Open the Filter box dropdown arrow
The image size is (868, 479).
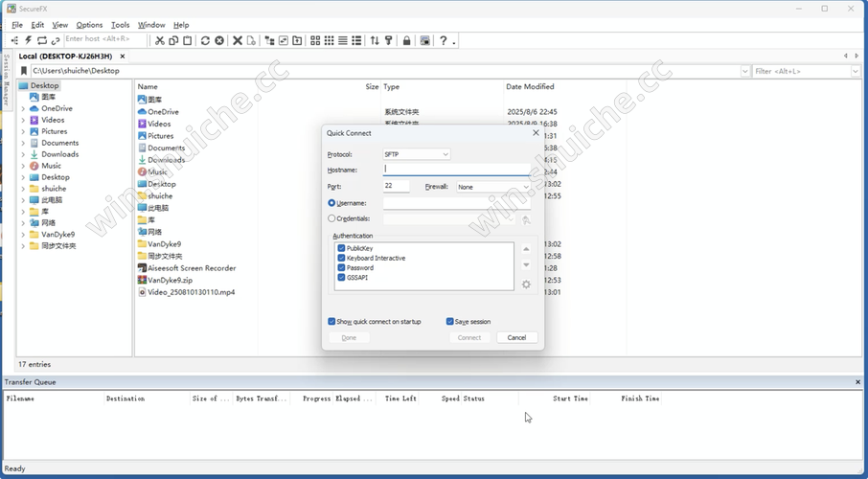point(856,72)
